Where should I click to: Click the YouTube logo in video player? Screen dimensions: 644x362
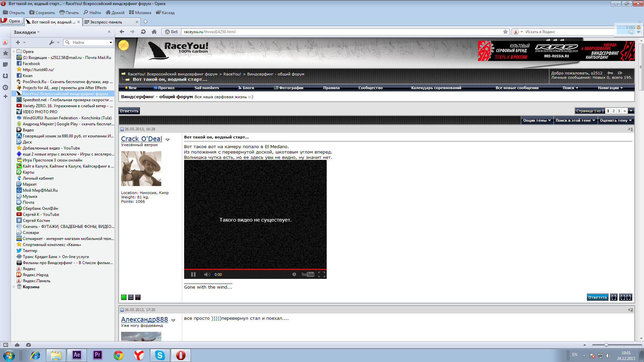click(308, 275)
